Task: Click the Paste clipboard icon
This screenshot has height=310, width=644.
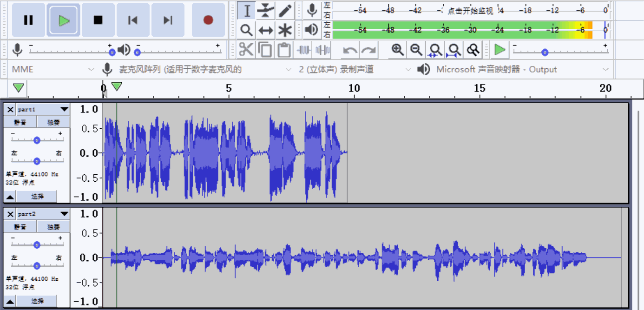Action: (284, 50)
